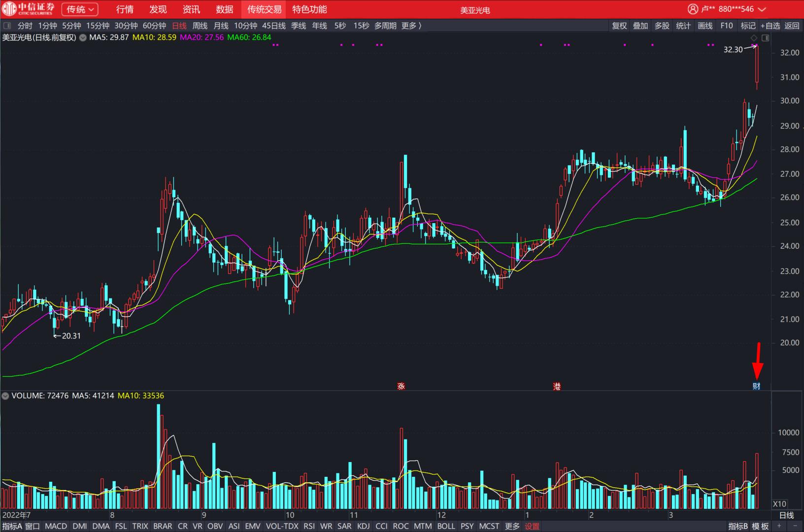804x532 pixels.
Task: Select the MACD indicator
Action: pos(56,526)
